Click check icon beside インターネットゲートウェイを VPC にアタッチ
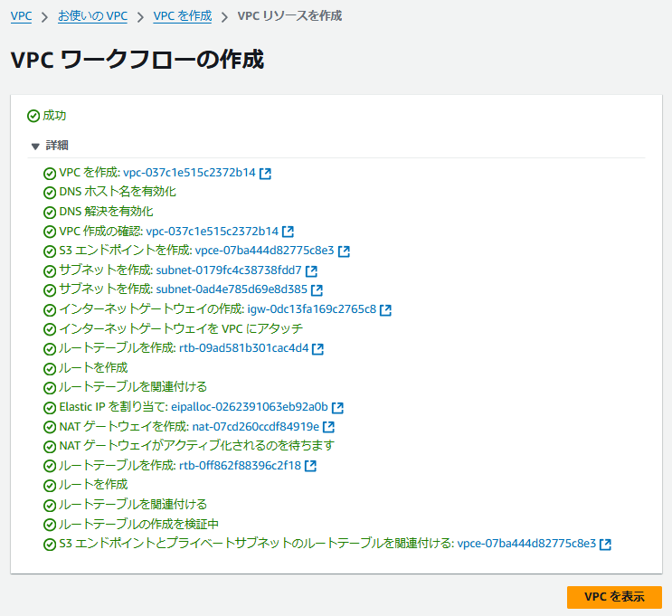This screenshot has height=616, width=672. [x=50, y=329]
